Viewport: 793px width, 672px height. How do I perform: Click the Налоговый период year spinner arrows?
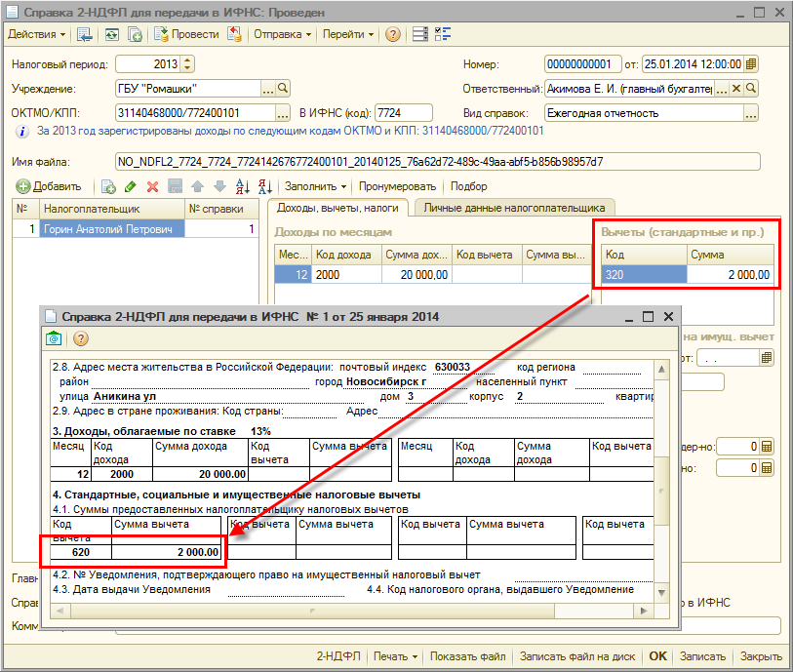click(187, 64)
